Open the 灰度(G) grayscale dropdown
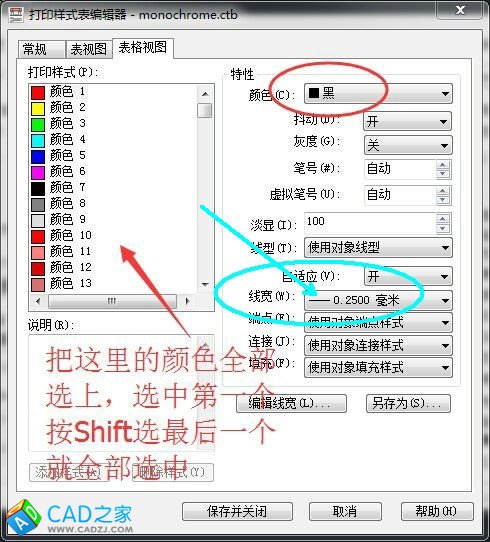The image size is (490, 542). (408, 145)
